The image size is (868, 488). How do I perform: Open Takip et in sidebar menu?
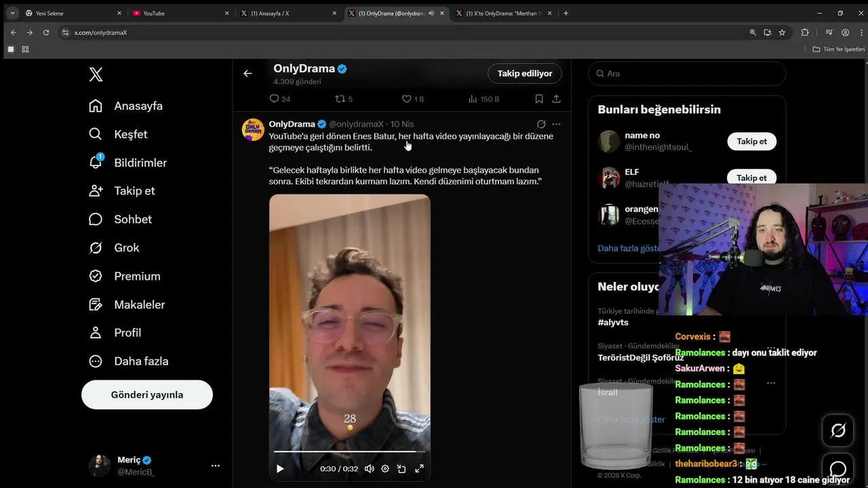[121, 190]
